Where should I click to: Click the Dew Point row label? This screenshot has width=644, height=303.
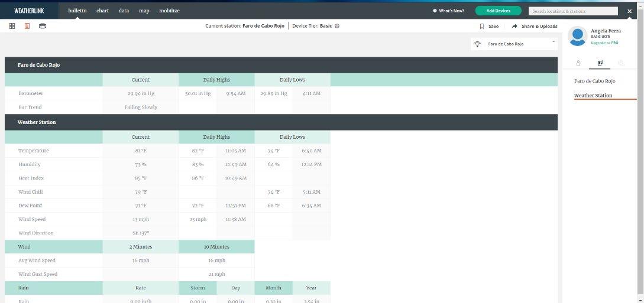tap(30, 206)
